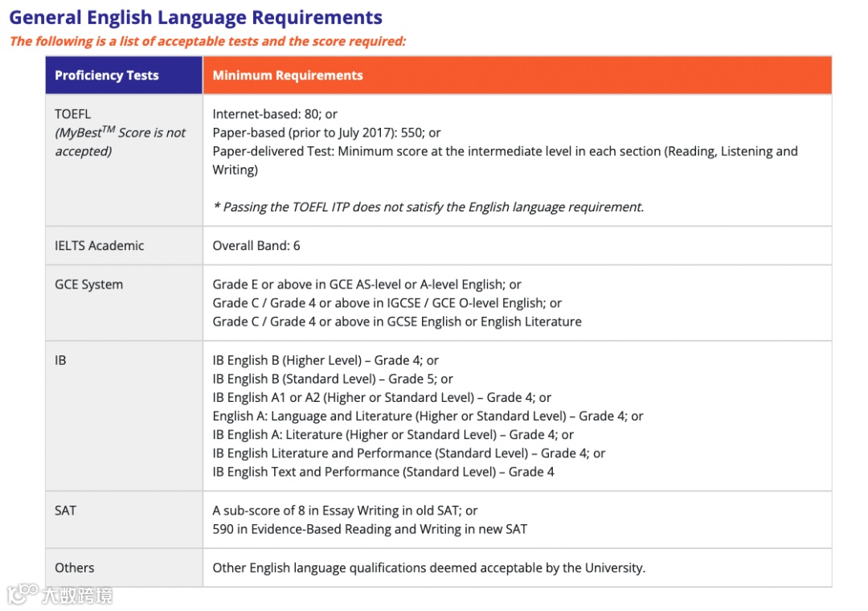Click 'IB English B (Standard Level) – Grade 5' line
Image resolution: width=868 pixels, height=611 pixels.
pyautogui.click(x=333, y=379)
